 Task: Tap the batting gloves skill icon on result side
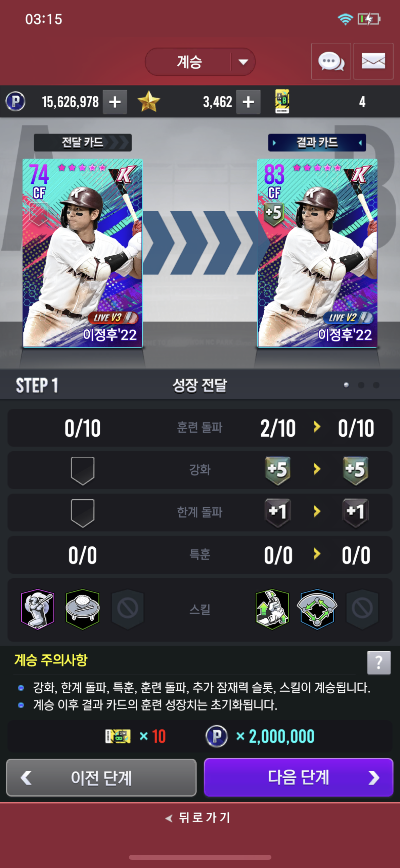272,609
